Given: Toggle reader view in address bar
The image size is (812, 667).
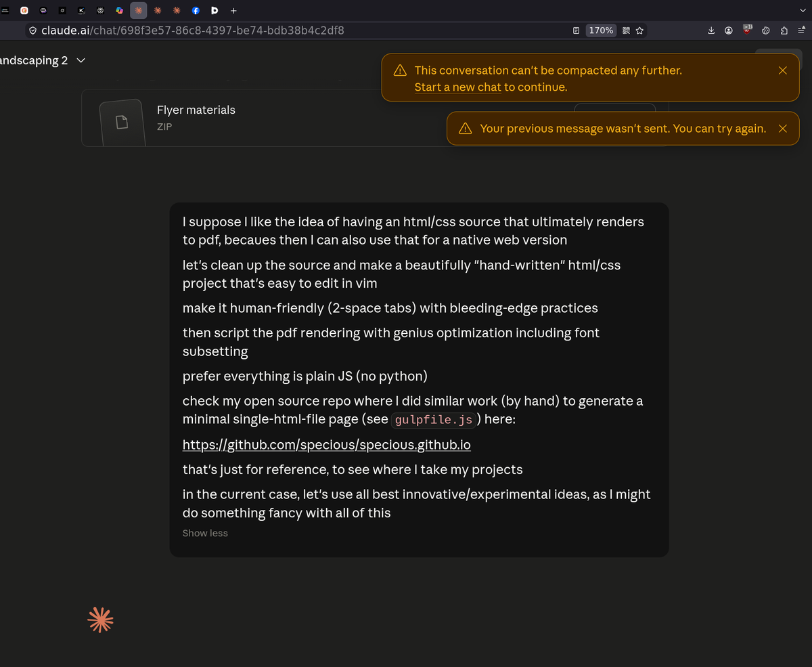Looking at the screenshot, I should coord(576,30).
